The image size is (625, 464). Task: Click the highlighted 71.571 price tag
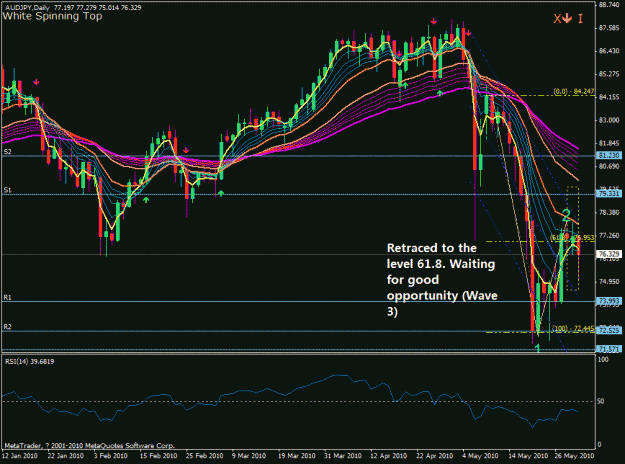pos(609,349)
